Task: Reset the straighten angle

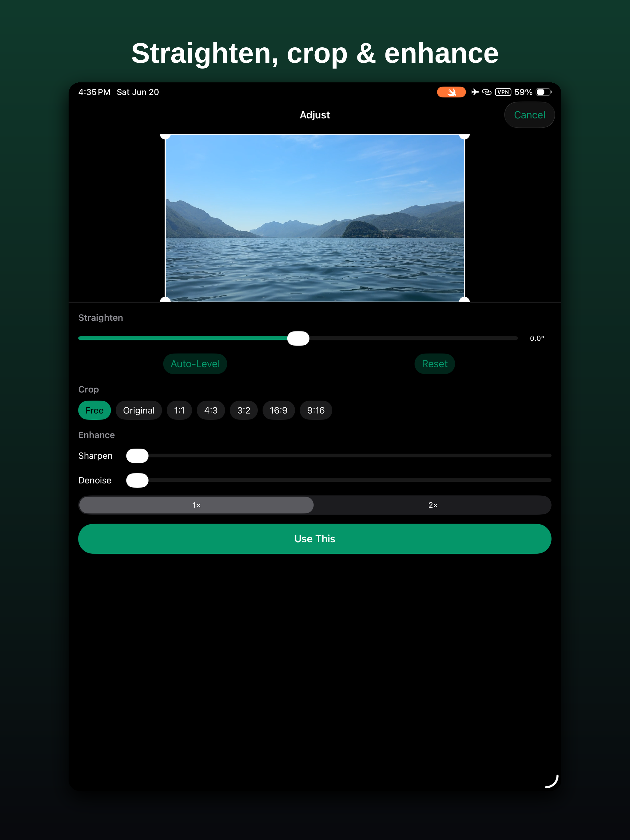Action: [x=434, y=364]
